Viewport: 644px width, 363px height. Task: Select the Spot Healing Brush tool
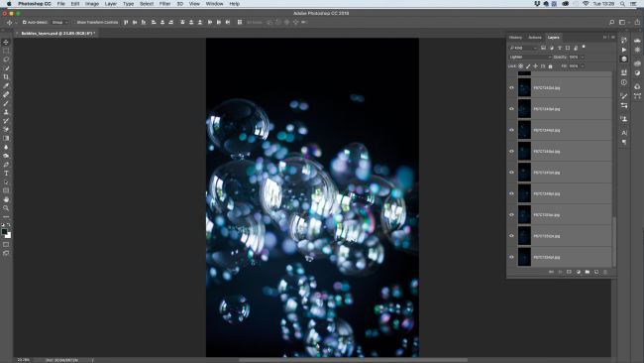coord(6,94)
